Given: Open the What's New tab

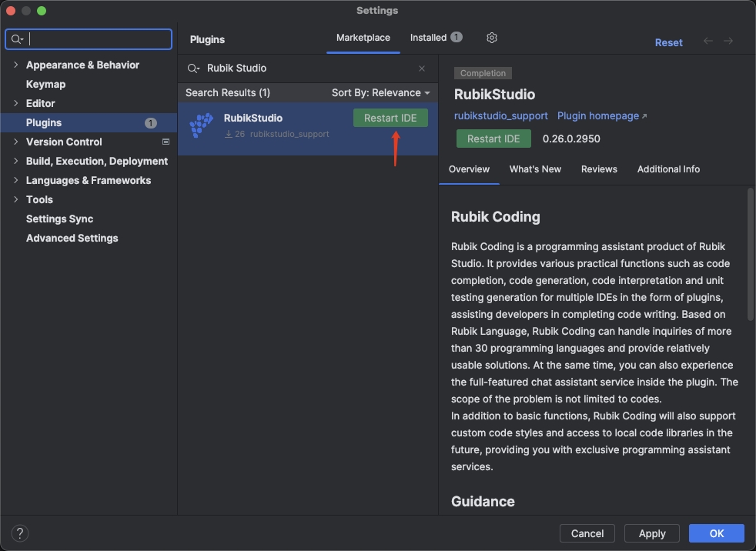Looking at the screenshot, I should 535,169.
